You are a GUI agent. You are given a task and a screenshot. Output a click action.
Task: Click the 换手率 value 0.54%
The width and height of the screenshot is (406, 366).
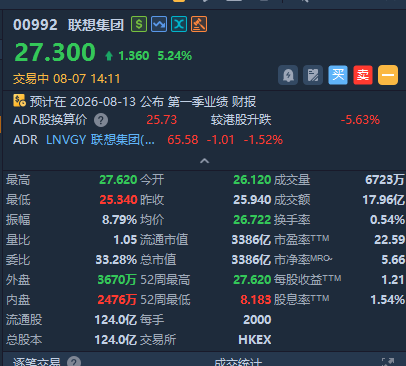387,220
